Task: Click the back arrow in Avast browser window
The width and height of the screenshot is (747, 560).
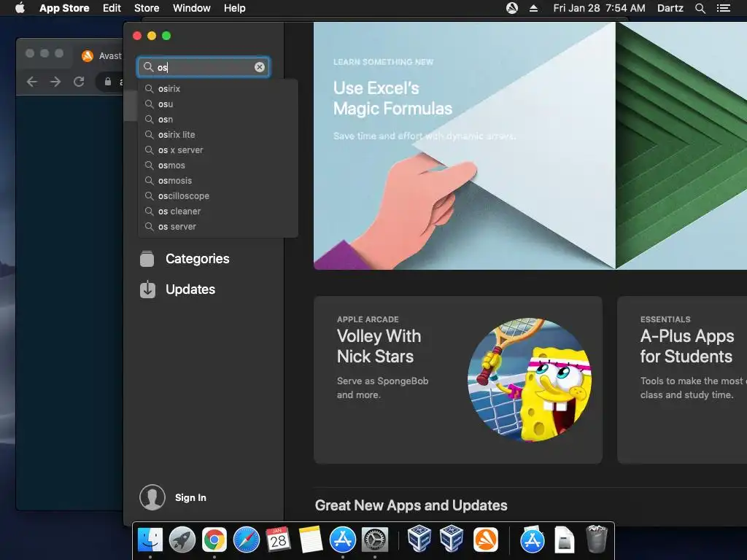Action: 32,82
